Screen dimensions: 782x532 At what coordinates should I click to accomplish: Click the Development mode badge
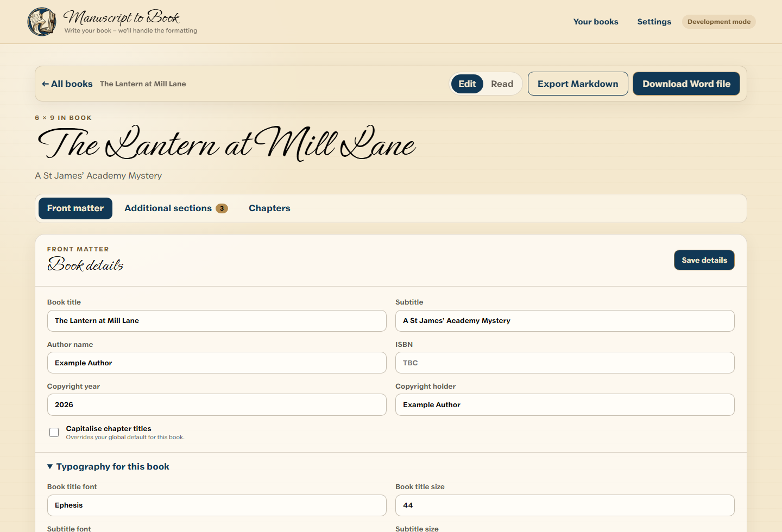click(718, 22)
